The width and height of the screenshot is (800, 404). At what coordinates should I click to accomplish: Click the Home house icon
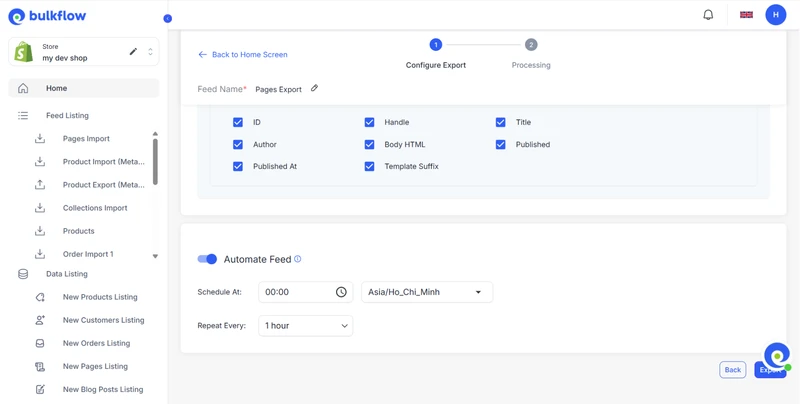23,88
